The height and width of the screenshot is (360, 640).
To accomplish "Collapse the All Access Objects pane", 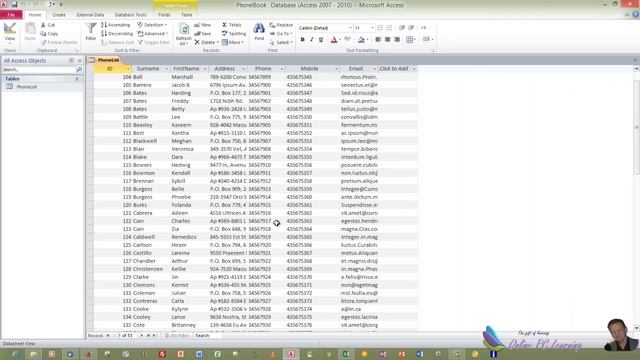I will point(80,60).
